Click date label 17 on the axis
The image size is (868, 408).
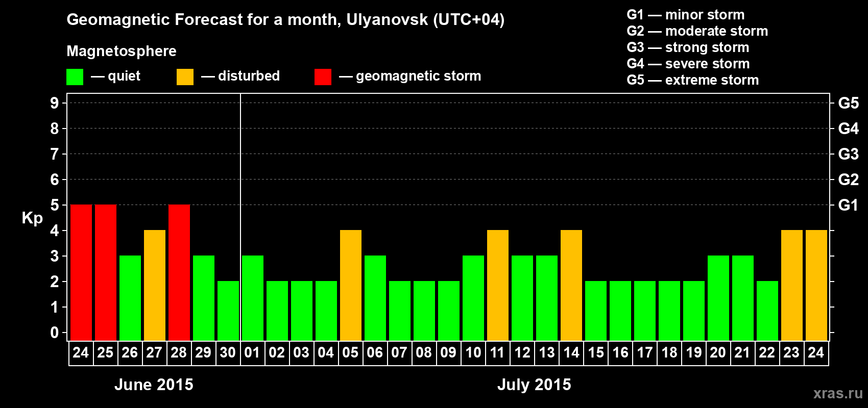coord(644,352)
